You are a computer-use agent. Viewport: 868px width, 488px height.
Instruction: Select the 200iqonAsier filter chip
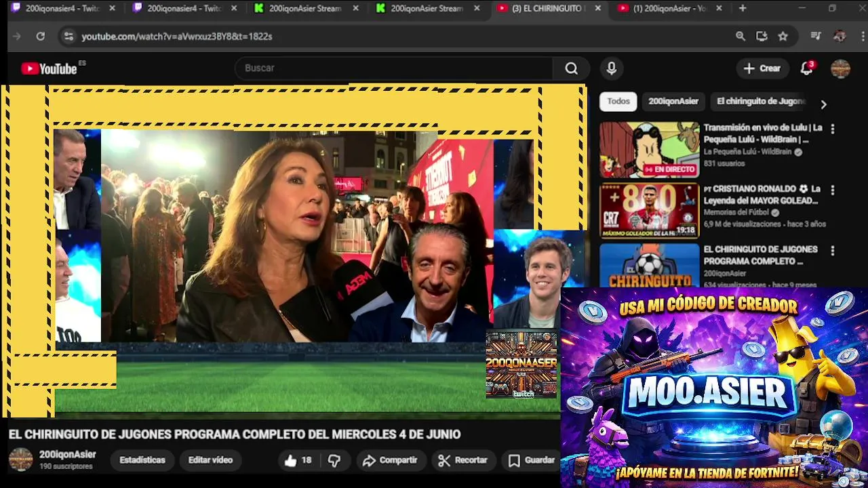673,102
